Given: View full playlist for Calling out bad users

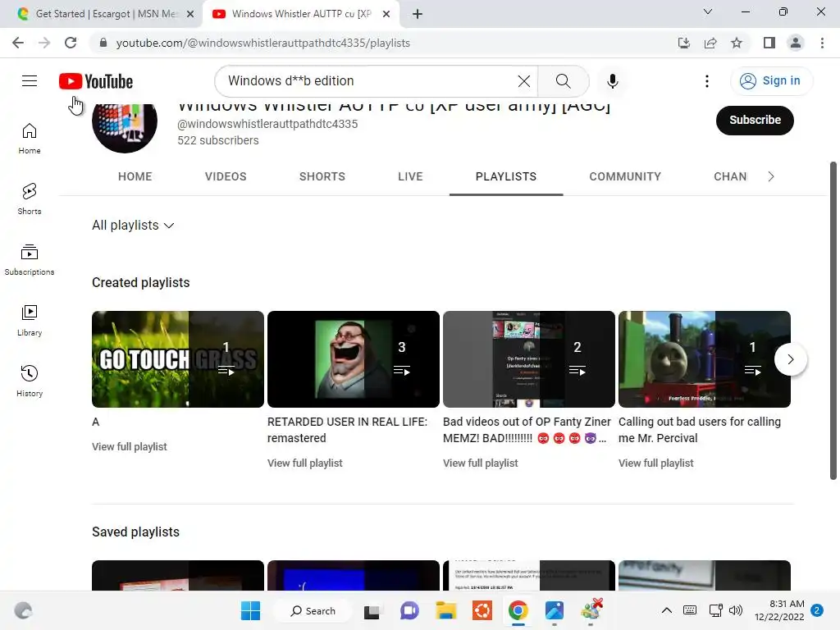Looking at the screenshot, I should (x=655, y=463).
